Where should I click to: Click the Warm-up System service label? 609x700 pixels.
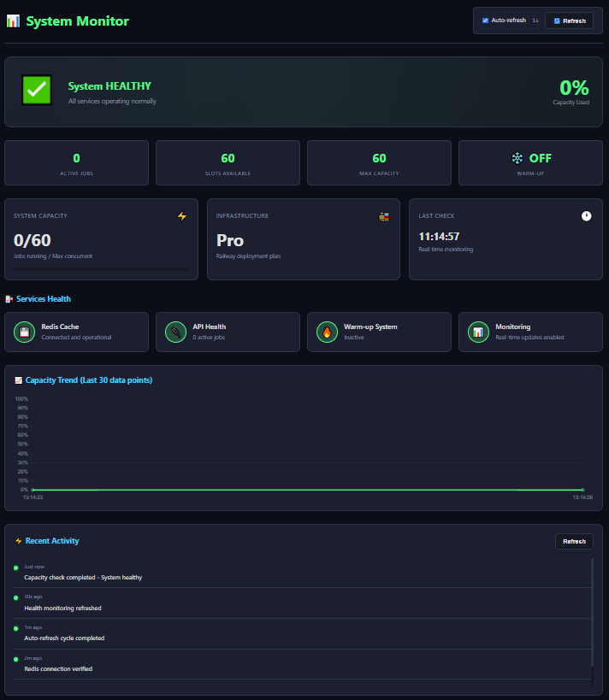[x=370, y=326]
